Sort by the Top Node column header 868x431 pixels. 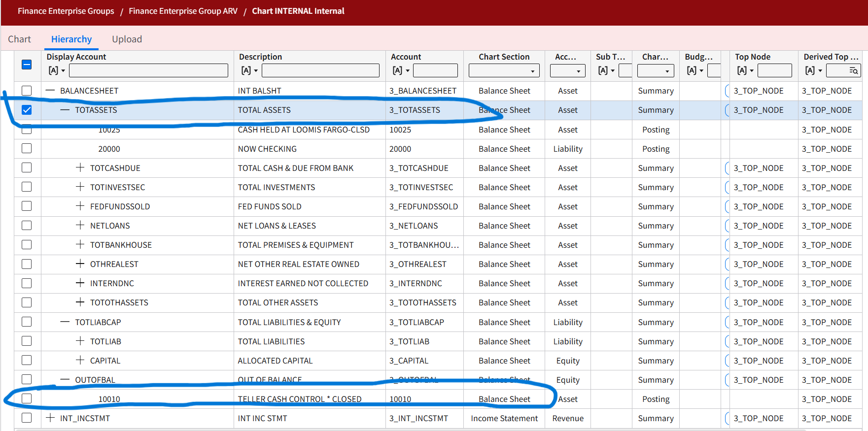753,57
